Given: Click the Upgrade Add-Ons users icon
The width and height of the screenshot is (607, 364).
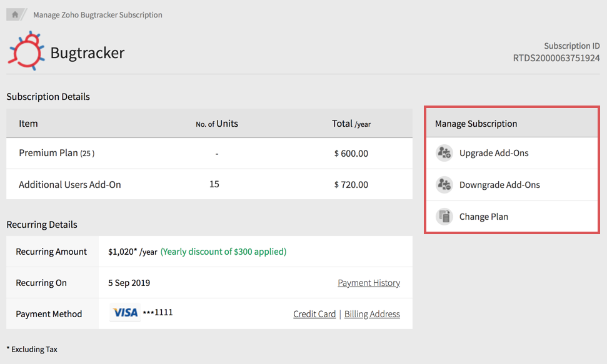Looking at the screenshot, I should click(x=444, y=153).
